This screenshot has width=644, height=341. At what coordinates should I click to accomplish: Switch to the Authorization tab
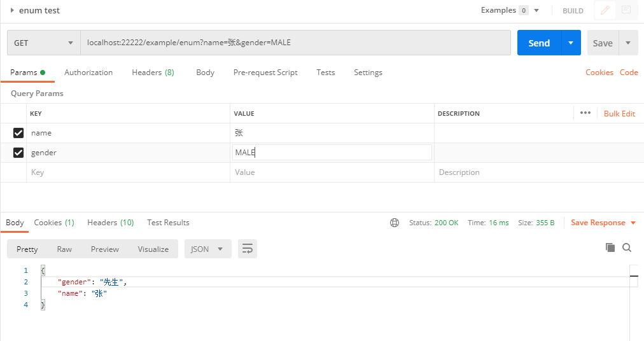click(x=88, y=73)
